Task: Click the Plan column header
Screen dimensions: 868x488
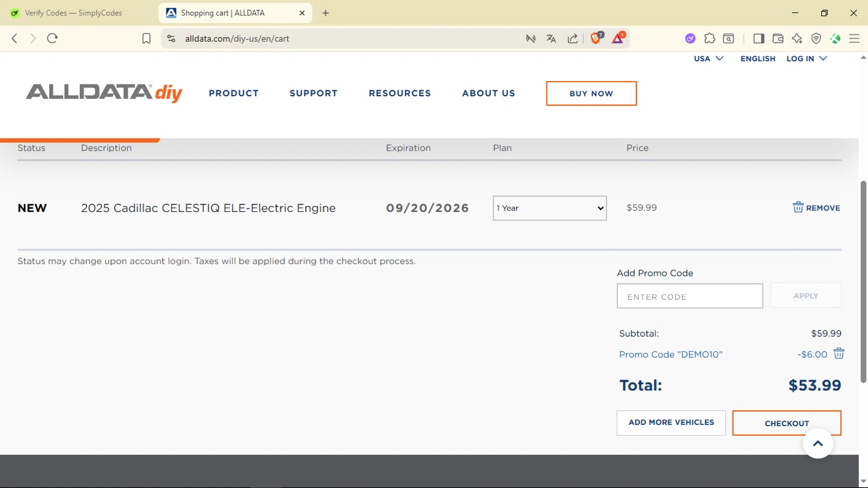Action: 502,148
